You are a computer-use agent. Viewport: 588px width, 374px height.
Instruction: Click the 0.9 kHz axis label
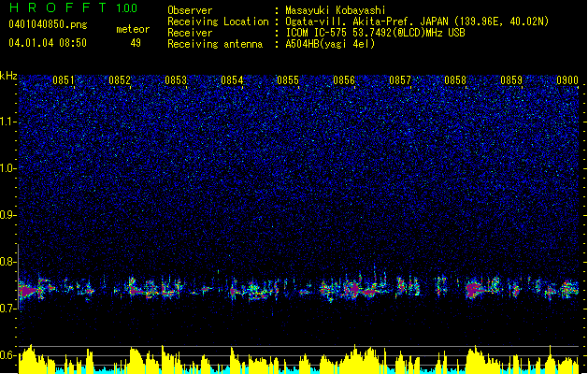coord(7,215)
